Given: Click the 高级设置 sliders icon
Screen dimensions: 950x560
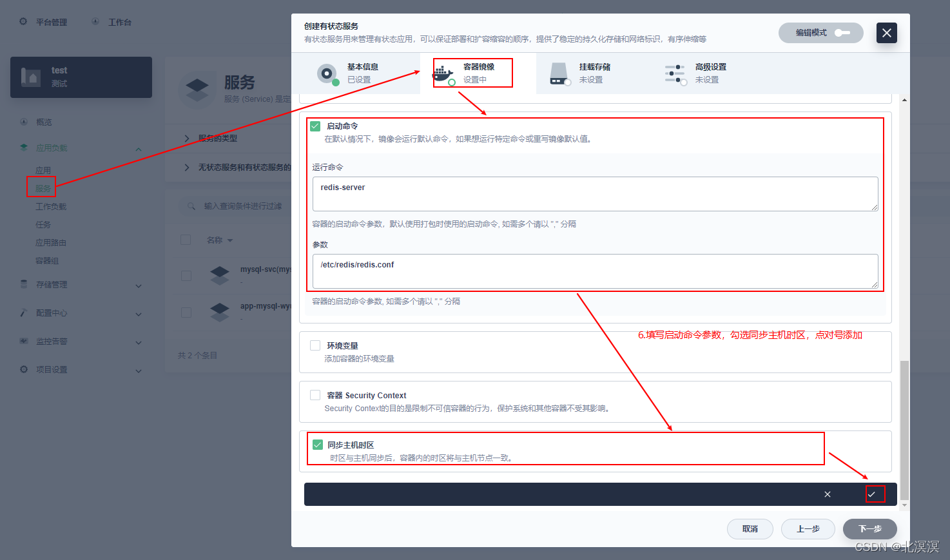Looking at the screenshot, I should (675, 74).
